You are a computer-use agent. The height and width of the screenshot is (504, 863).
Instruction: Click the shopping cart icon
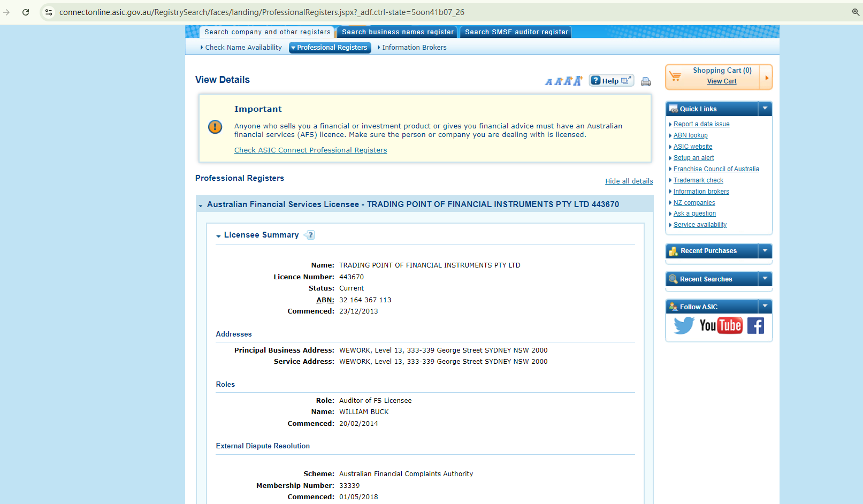[x=675, y=77]
